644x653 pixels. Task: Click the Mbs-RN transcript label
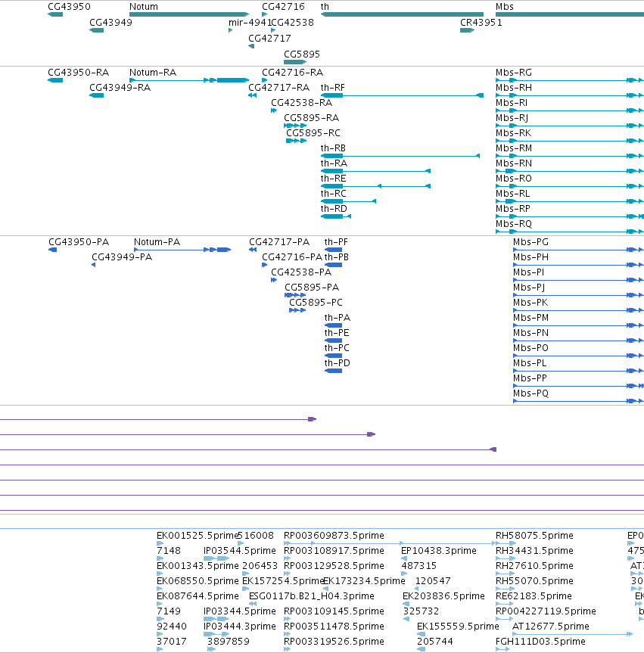coord(514,163)
